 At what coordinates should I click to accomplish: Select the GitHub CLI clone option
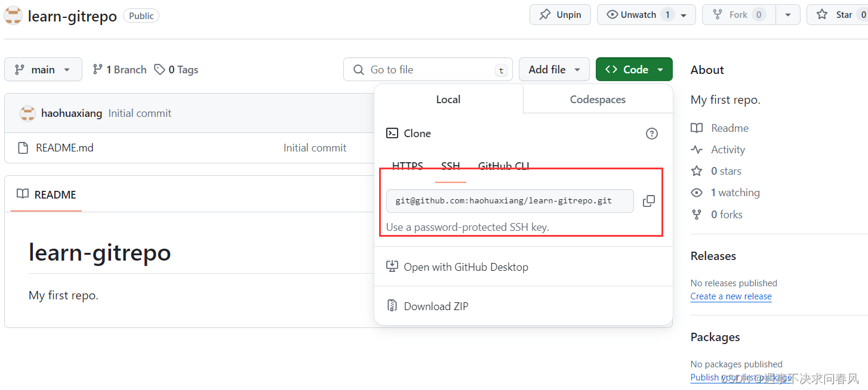tap(504, 166)
